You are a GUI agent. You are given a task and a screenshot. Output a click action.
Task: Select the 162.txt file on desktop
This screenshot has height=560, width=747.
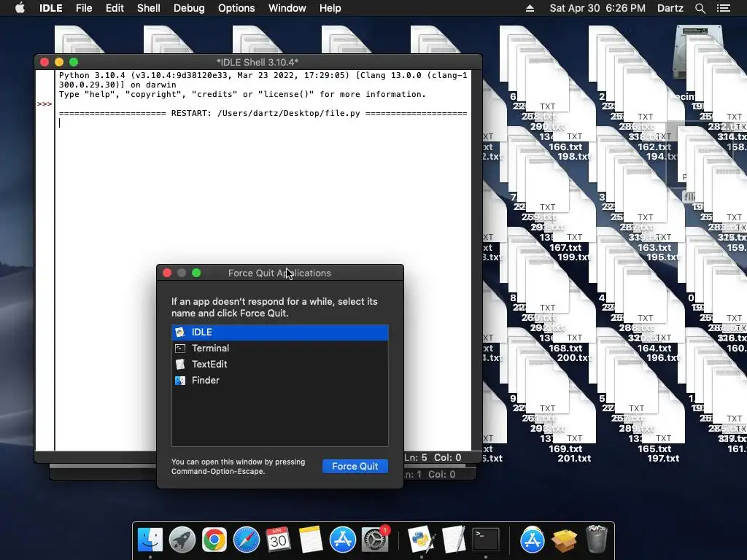point(654,147)
